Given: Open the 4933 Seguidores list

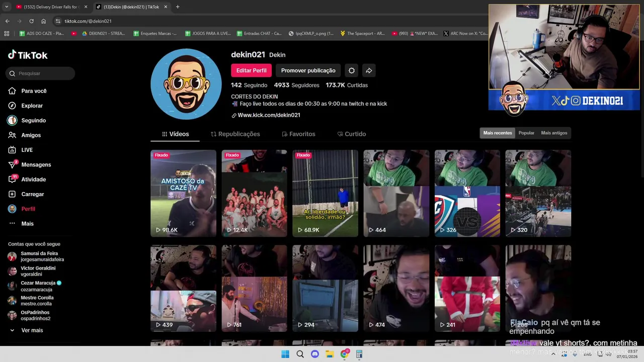Looking at the screenshot, I should tap(296, 85).
